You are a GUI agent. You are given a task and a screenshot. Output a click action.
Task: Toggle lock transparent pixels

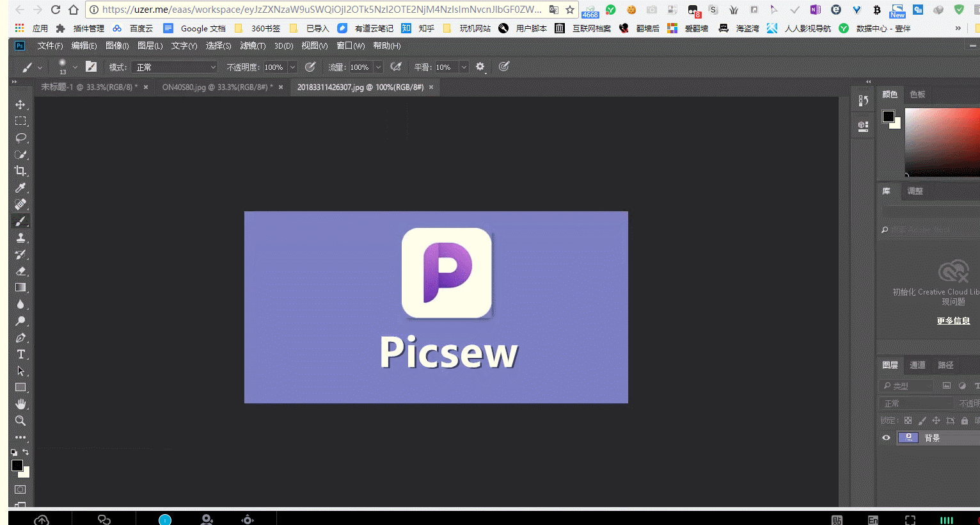[908, 421]
